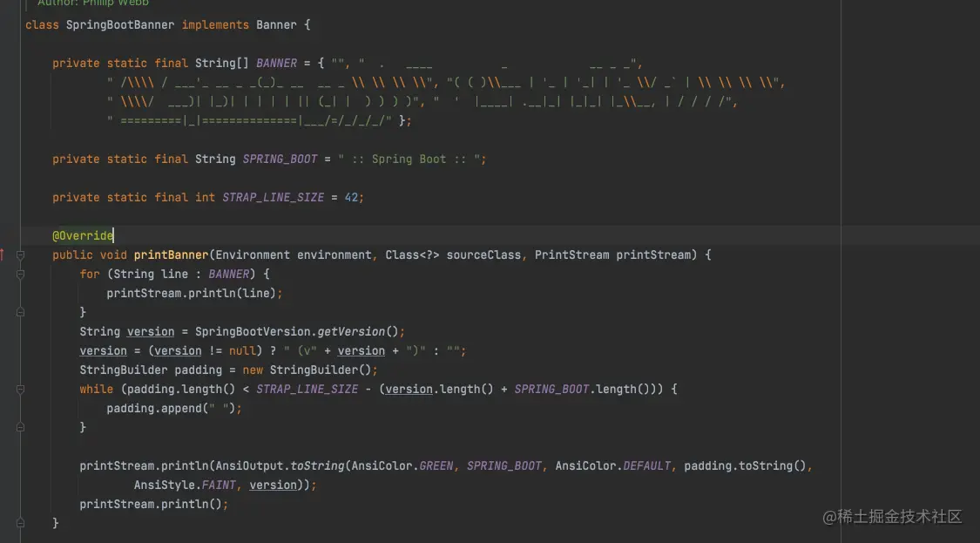Click the implements keyword

(x=215, y=25)
